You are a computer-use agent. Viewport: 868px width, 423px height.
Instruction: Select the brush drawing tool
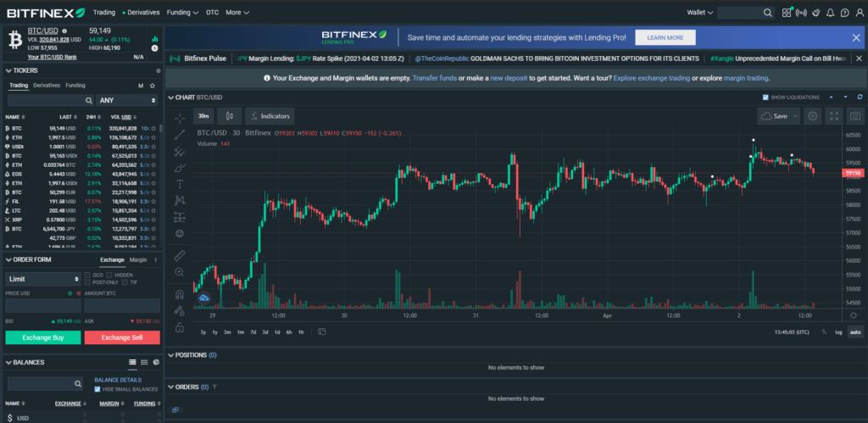(x=180, y=168)
